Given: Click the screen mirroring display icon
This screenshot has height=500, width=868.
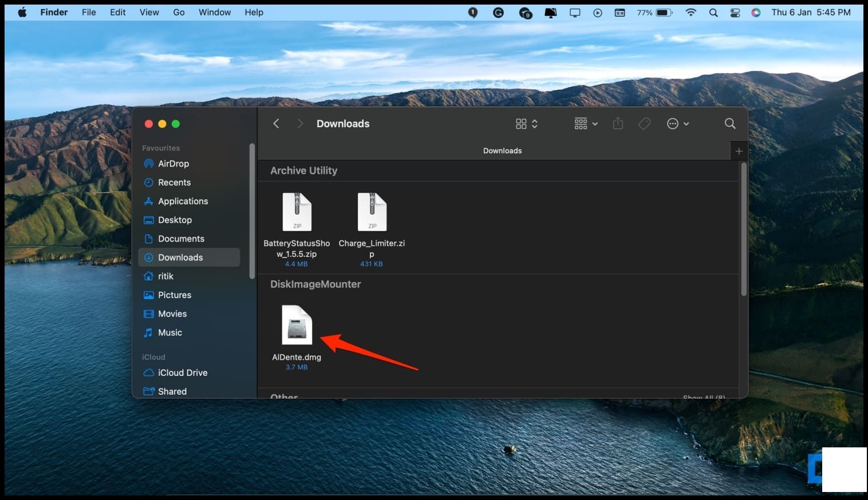Looking at the screenshot, I should pos(575,12).
